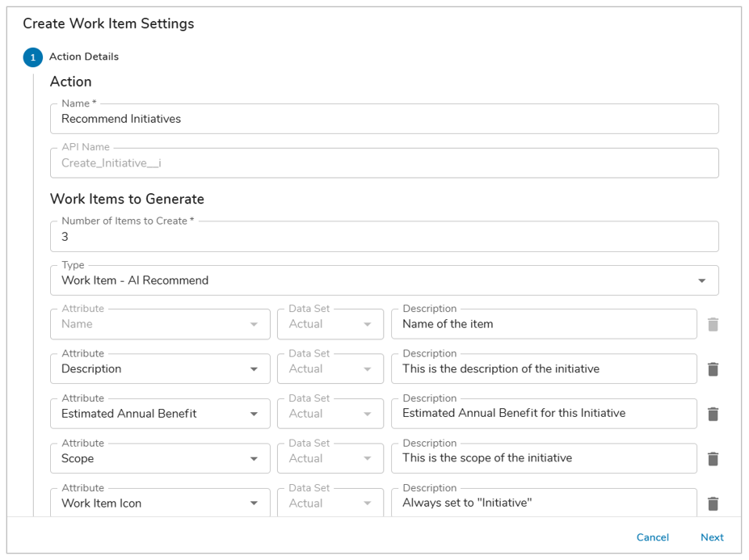749x560 pixels.
Task: Click the Number of Items to Create field
Action: coord(384,237)
